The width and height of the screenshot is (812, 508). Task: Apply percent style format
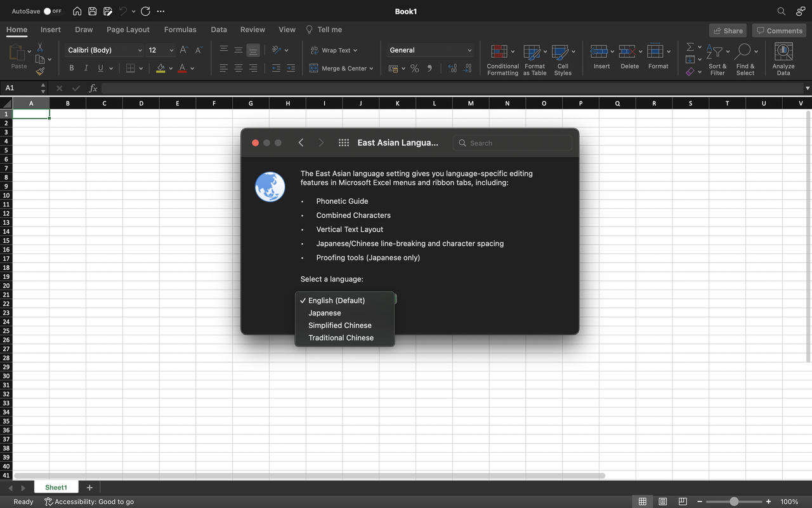click(415, 68)
